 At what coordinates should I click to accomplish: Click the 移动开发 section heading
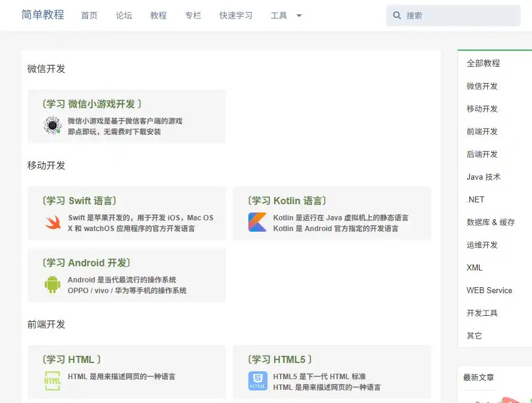click(x=46, y=165)
